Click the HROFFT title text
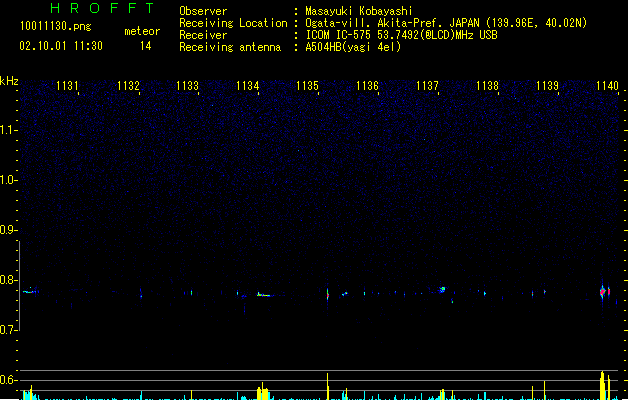 [102, 8]
